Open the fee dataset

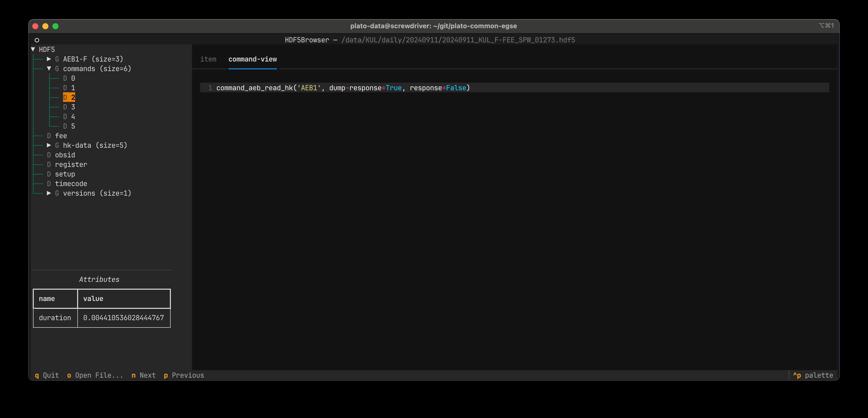pyautogui.click(x=57, y=136)
